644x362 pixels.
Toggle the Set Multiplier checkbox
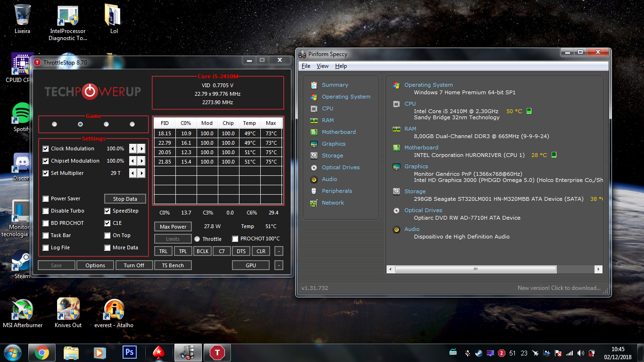point(46,173)
